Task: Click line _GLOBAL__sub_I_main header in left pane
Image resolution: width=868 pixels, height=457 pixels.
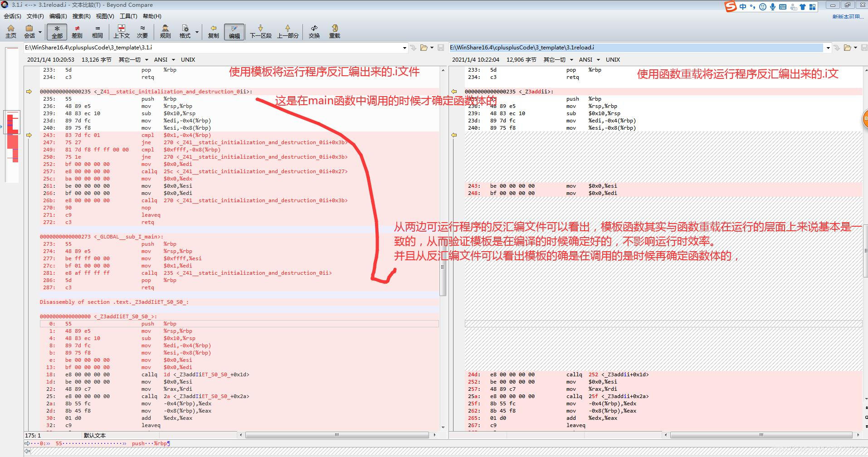Action: 101,237
